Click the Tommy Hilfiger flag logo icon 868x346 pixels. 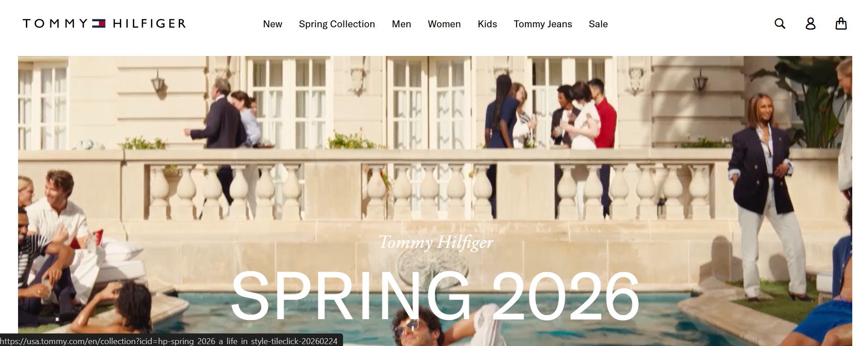(x=99, y=24)
